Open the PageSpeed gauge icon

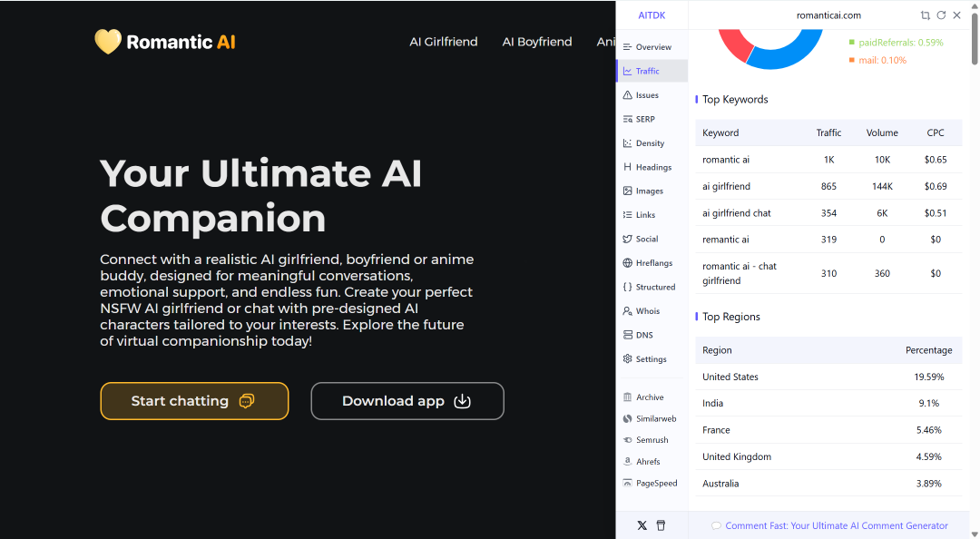(x=628, y=483)
